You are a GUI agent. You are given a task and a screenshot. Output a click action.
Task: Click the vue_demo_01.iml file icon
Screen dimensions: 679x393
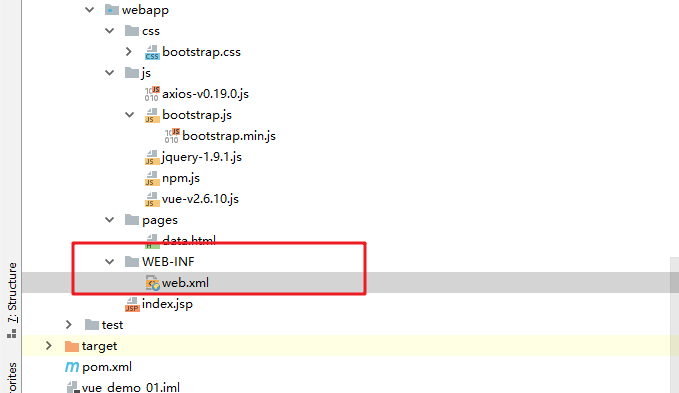[x=72, y=387]
